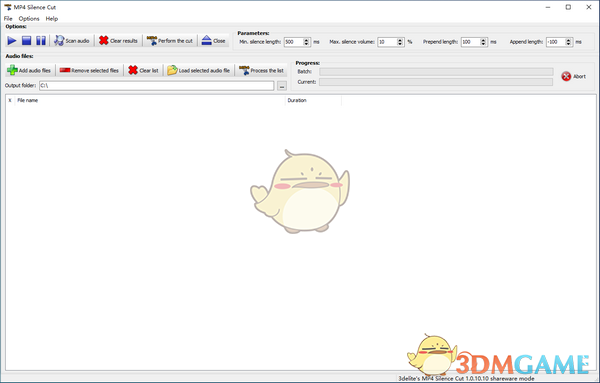Stop playback with the Stop button
Screen dimensions: 600x383
(x=26, y=41)
